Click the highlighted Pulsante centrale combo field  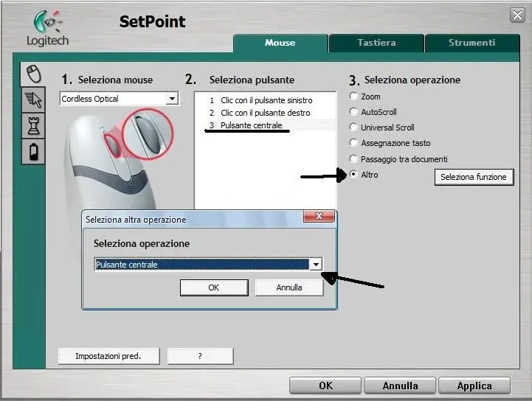[x=202, y=265]
